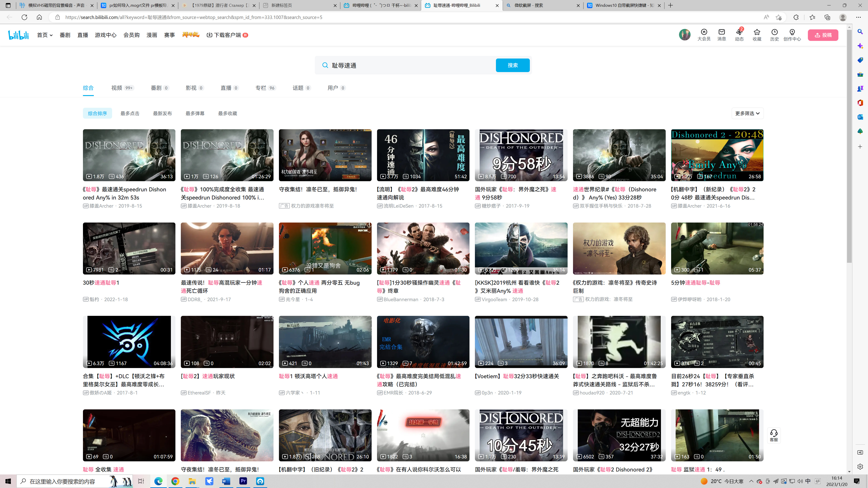The height and width of the screenshot is (488, 868).
Task: Open Edge sidebar Office icon
Action: [x=860, y=102]
